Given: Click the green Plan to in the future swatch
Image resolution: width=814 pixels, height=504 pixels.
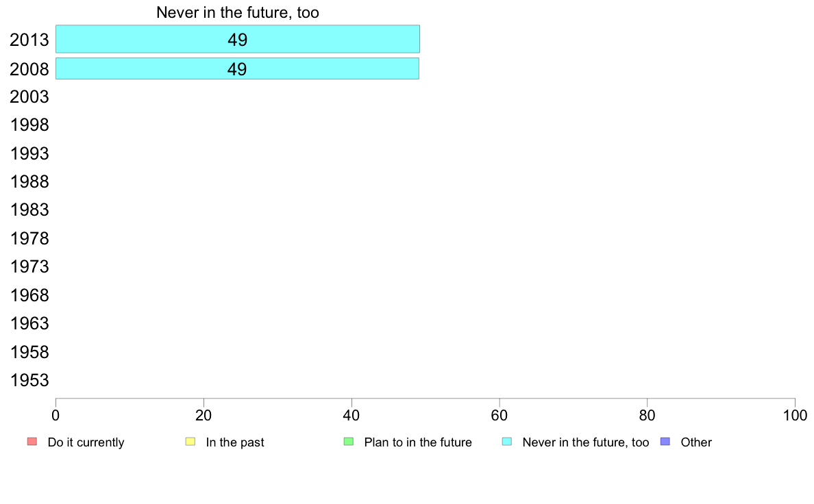Looking at the screenshot, I should point(349,442).
